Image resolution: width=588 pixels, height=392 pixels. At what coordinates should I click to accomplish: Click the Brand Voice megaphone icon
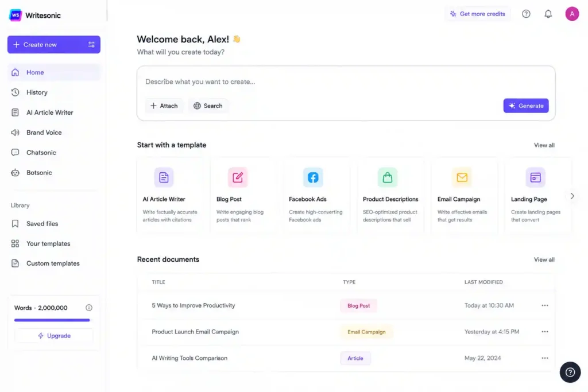click(x=15, y=132)
